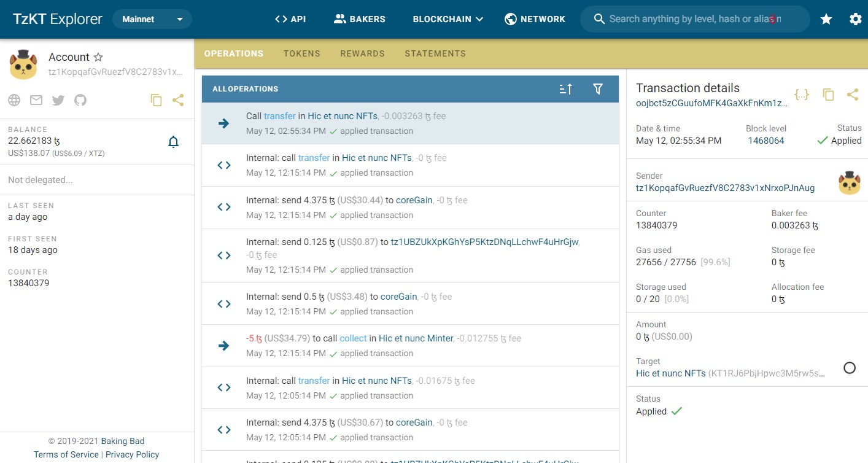The image size is (868, 463).
Task: Click the code icon of the send 0.125 row
Action: 224,255
